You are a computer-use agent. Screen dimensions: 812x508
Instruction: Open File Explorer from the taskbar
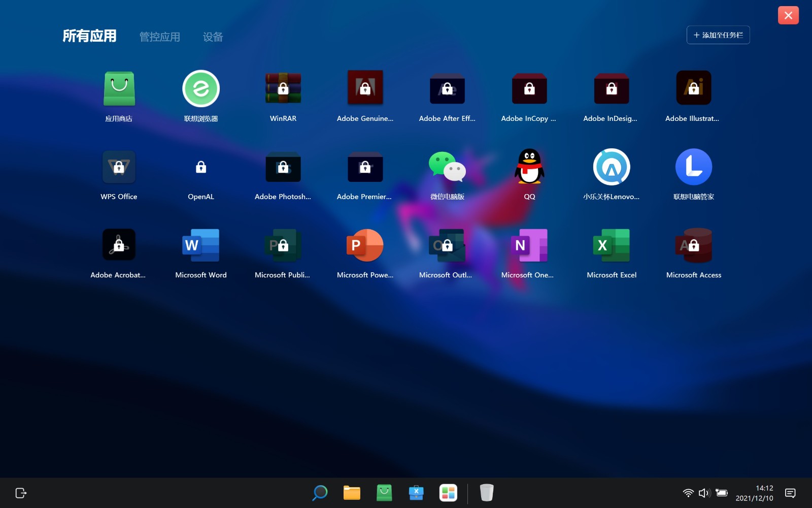pos(352,493)
